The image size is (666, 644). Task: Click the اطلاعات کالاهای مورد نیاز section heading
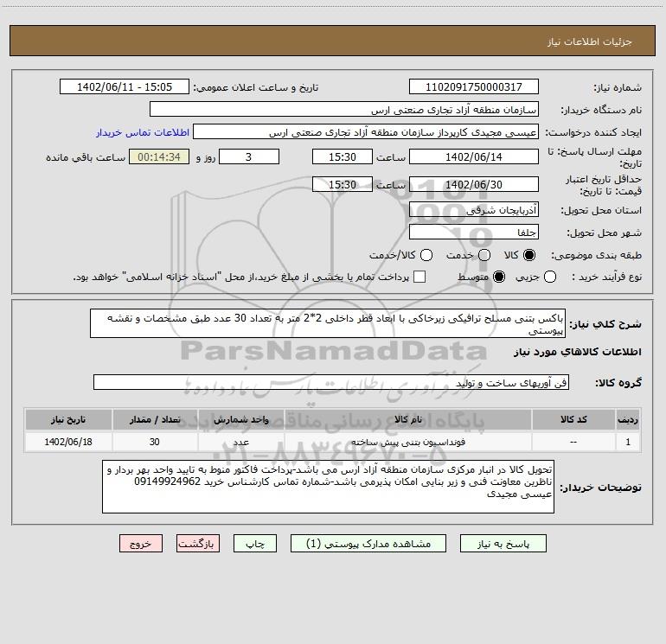click(x=578, y=352)
